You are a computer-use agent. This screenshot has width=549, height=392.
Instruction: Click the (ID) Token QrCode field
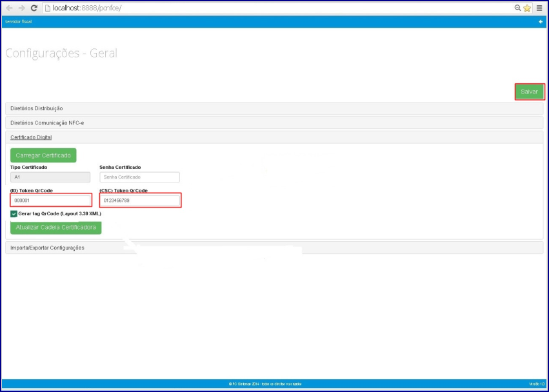pyautogui.click(x=51, y=201)
